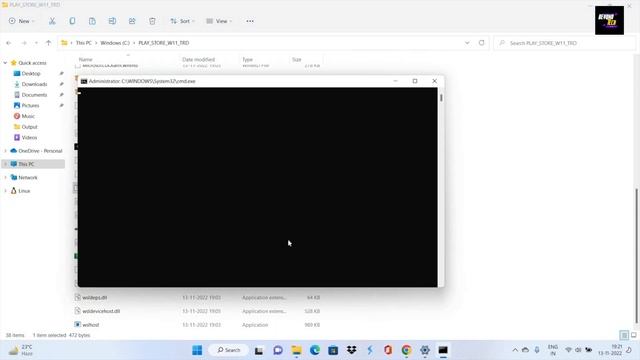This screenshot has height=360, width=640.
Task: Click This PC in the address breadcrumb
Action: coord(84,43)
